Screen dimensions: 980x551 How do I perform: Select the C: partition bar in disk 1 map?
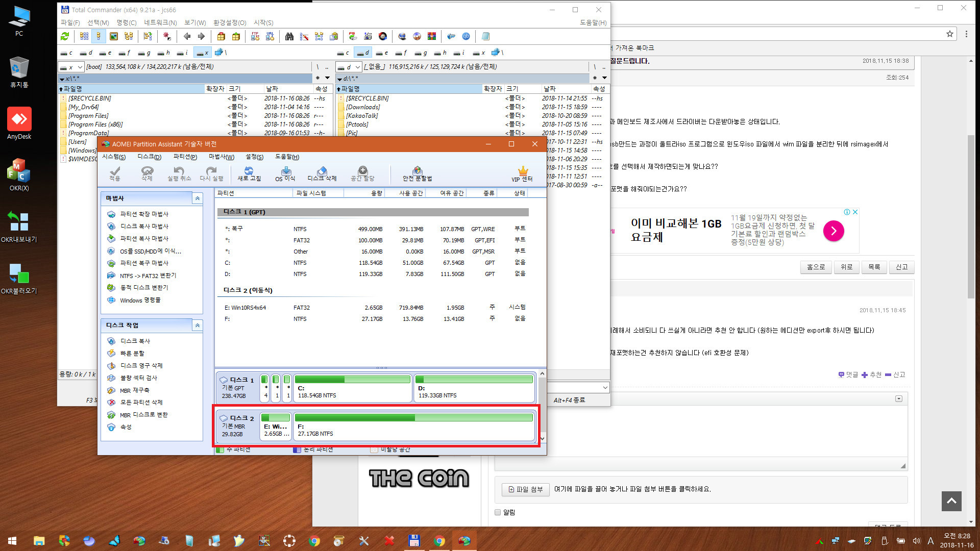click(352, 387)
